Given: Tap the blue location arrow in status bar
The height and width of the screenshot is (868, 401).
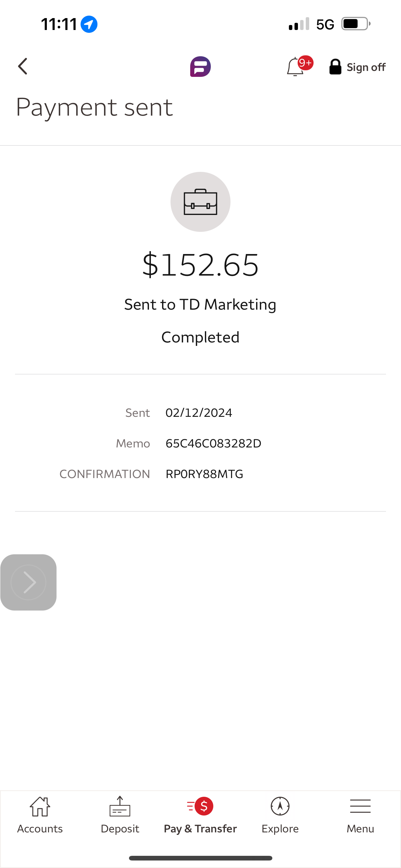Looking at the screenshot, I should click(89, 24).
